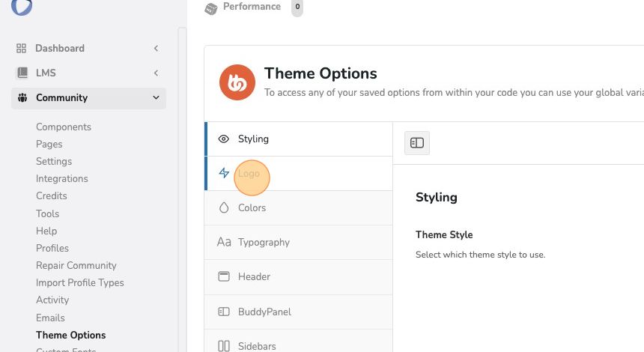Screen dimensions: 644x352
Task: Open Repair Community link
Action: pyautogui.click(x=76, y=265)
